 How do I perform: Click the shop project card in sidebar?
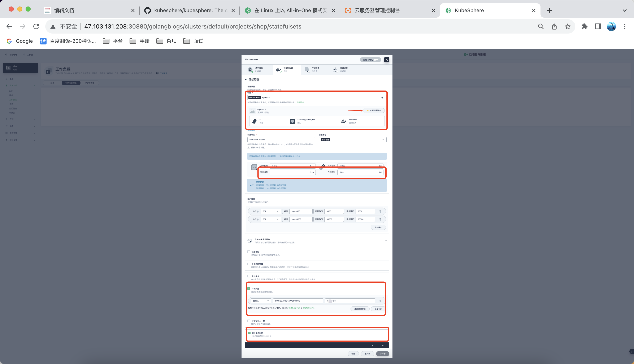(20, 68)
